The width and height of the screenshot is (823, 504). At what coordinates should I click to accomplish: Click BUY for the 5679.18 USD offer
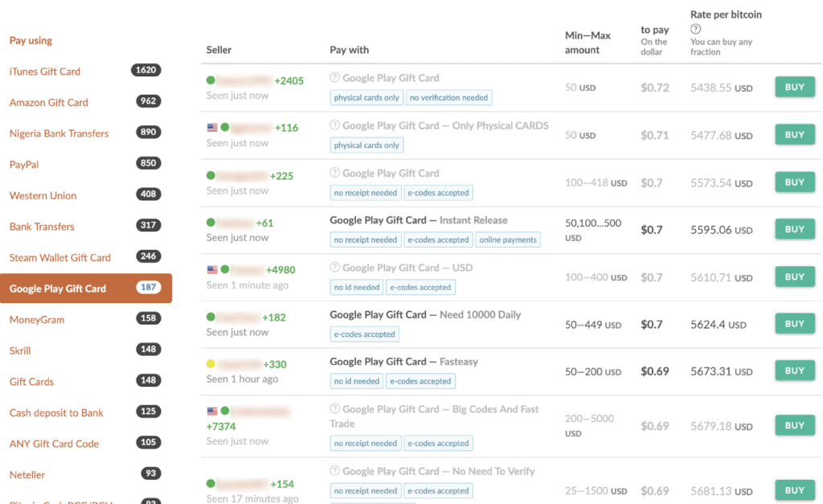click(795, 425)
